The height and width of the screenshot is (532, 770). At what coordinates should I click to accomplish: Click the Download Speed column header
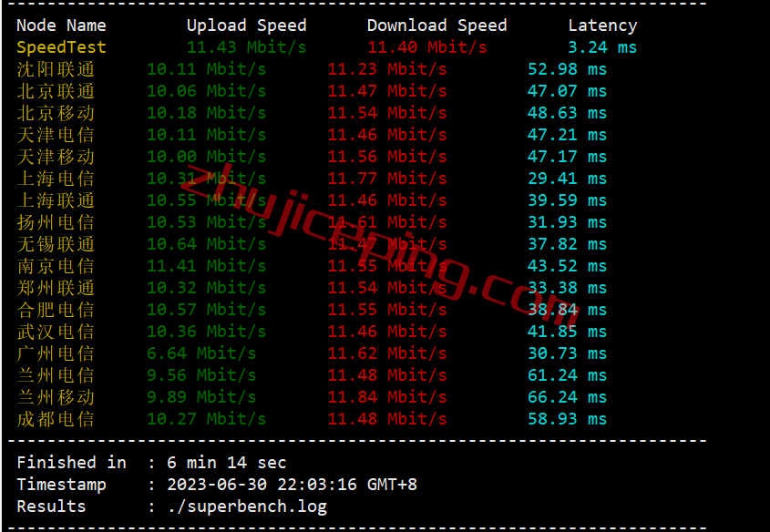(437, 25)
